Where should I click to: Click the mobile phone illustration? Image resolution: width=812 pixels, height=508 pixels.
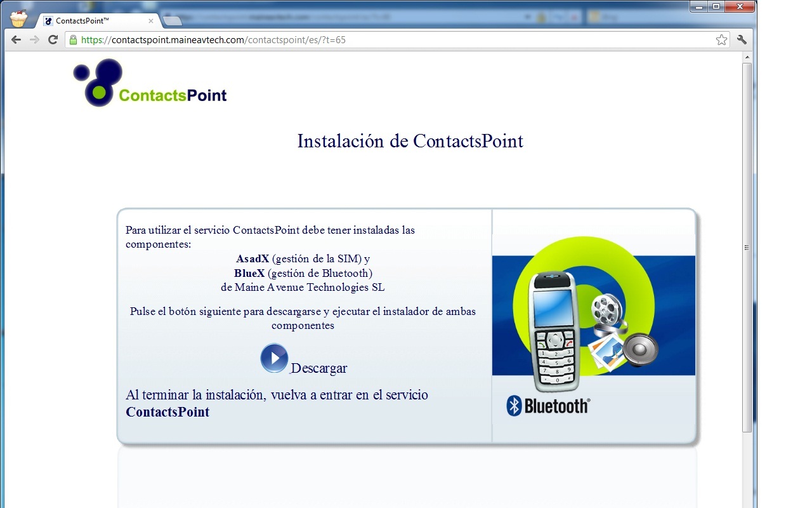click(x=554, y=331)
